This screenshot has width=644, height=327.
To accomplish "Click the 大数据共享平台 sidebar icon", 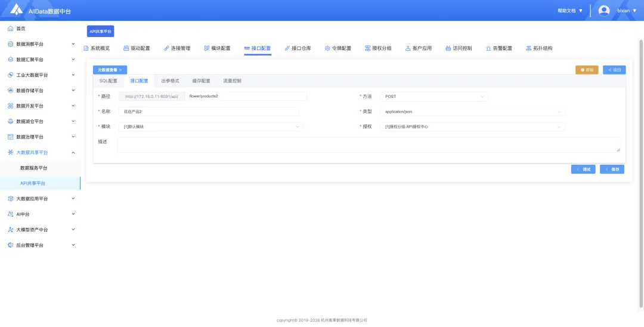I will click(x=11, y=152).
